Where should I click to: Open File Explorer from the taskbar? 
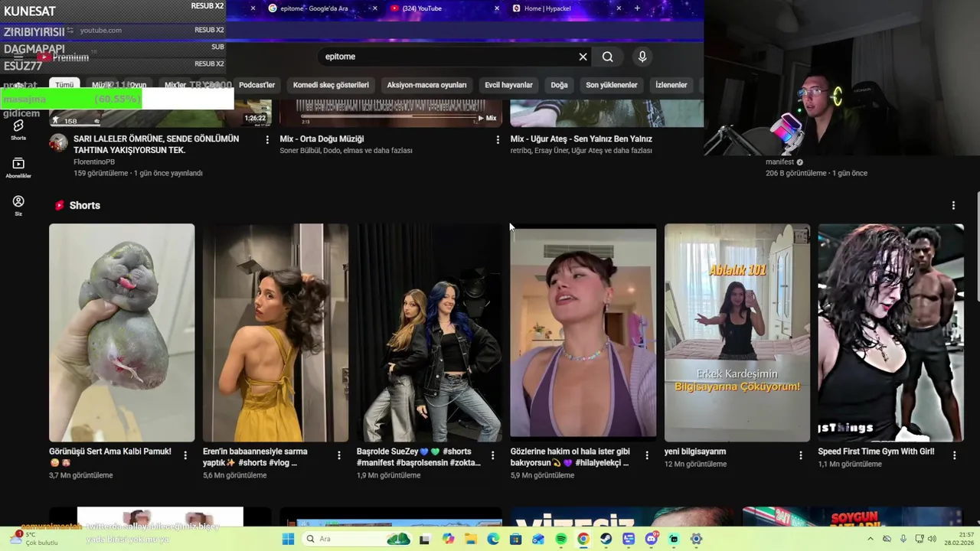[x=470, y=539]
